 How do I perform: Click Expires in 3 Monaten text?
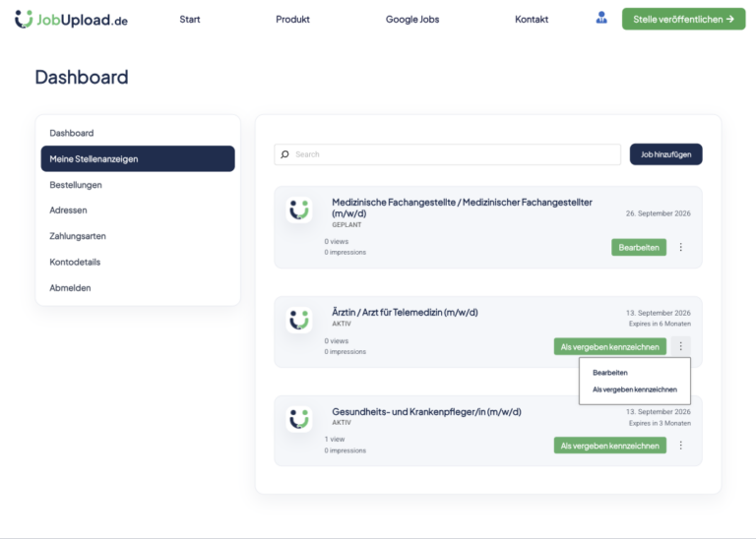[660, 423]
